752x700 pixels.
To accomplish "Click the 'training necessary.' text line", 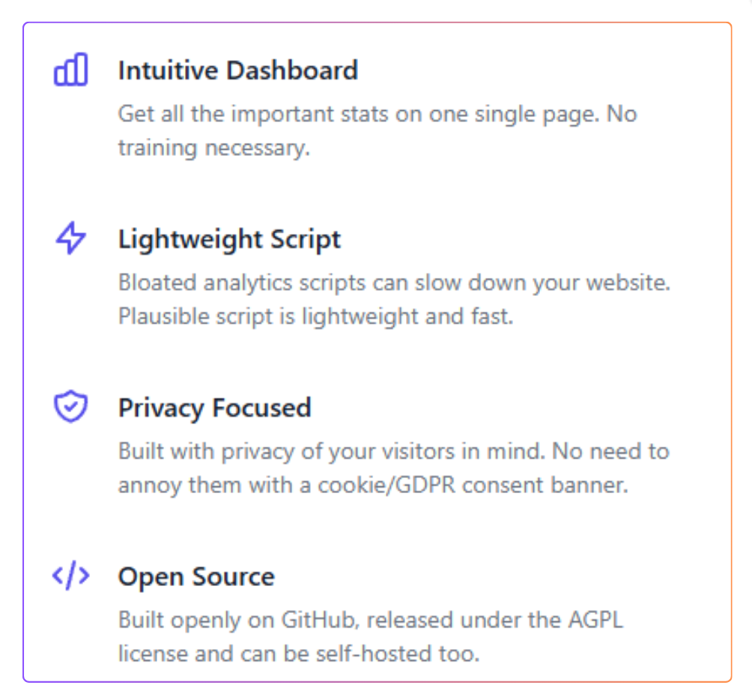I will click(214, 148).
